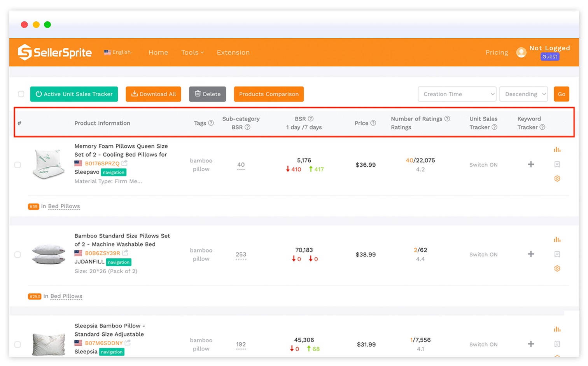Check the JJDANFILL pillow row checkbox
The width and height of the screenshot is (588, 366).
pos(17,254)
